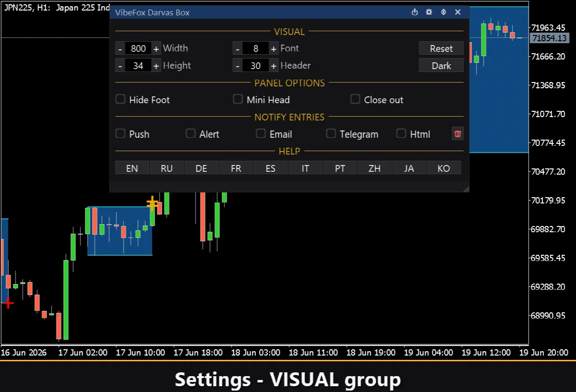Select ES help language
Image resolution: width=576 pixels, height=392 pixels.
click(271, 168)
